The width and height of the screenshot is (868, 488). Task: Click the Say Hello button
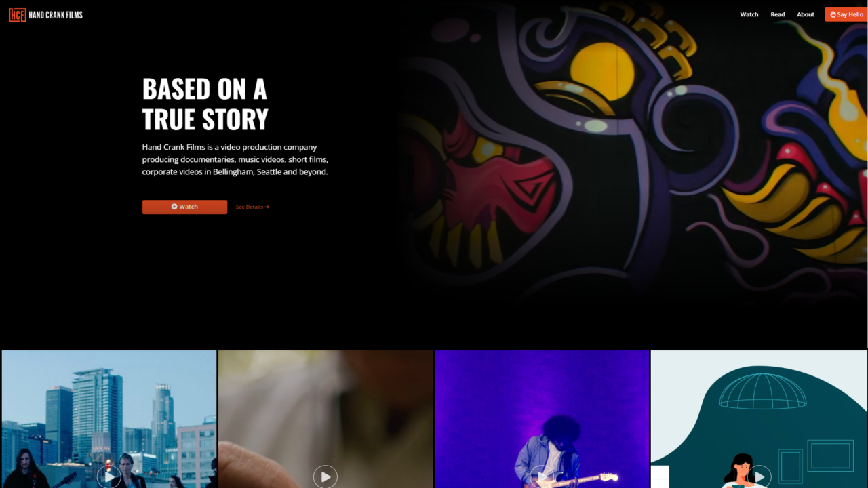846,14
